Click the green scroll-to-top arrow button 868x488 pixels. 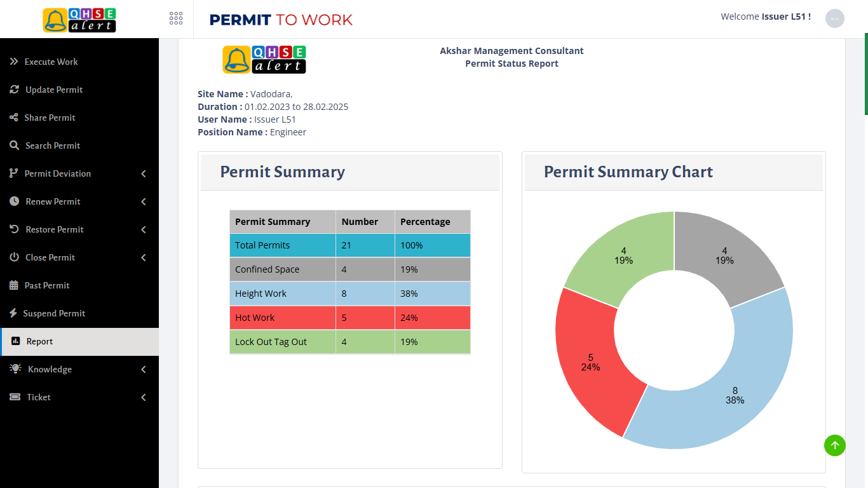click(x=834, y=445)
